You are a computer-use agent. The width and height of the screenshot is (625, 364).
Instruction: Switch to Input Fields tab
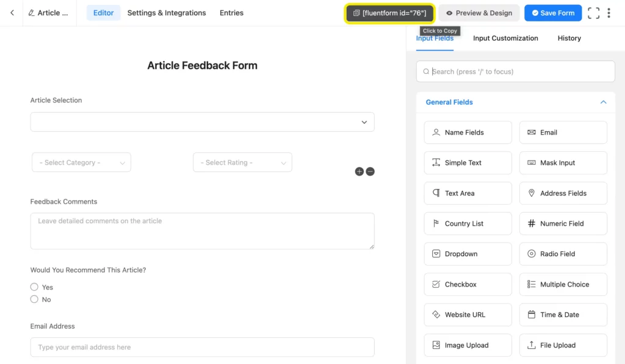(435, 38)
